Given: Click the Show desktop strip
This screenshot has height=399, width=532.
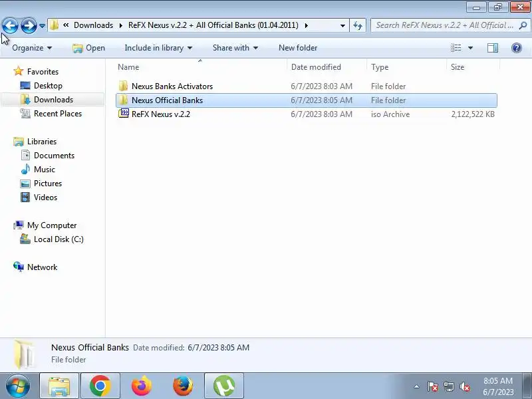Looking at the screenshot, I should (x=527, y=386).
